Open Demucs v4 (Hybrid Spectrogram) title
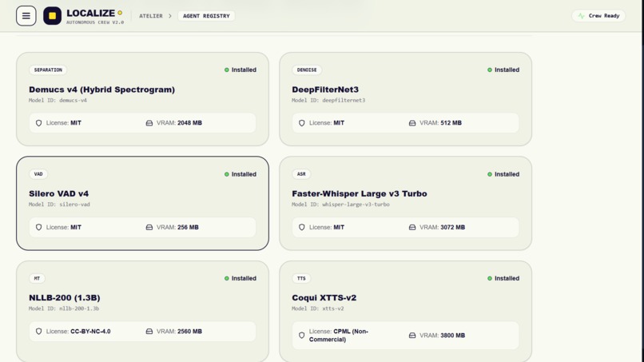The image size is (644, 362). [101, 90]
